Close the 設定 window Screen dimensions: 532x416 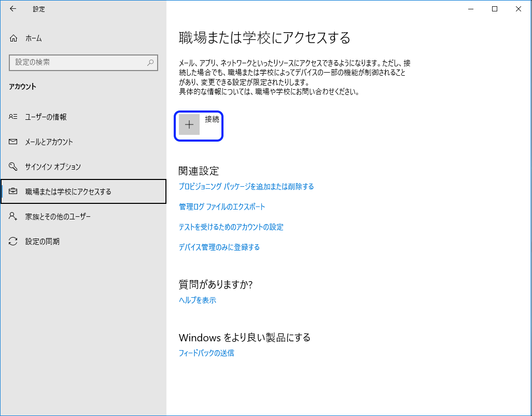pyautogui.click(x=519, y=9)
